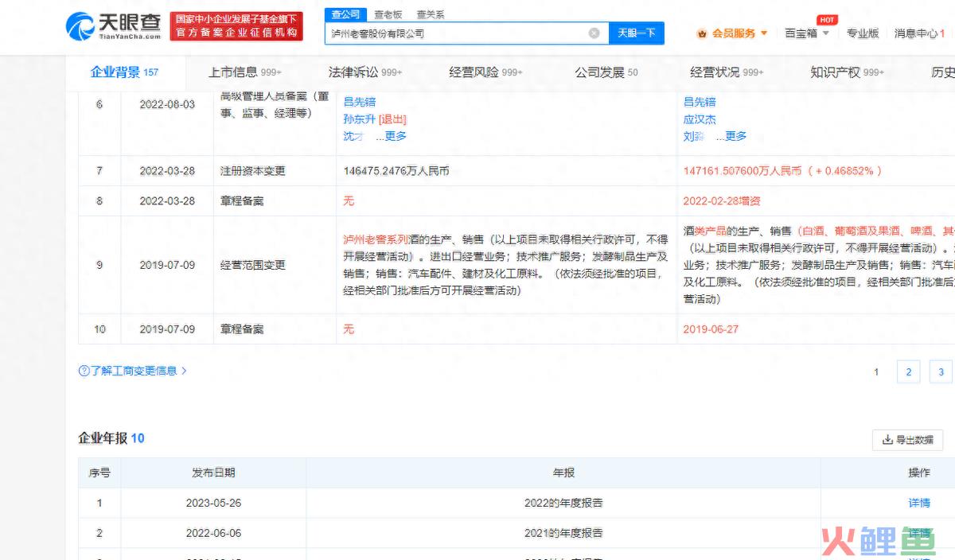Screen dimensions: 955x560
Task: Click the 导出数据 export button
Action: tap(907, 440)
